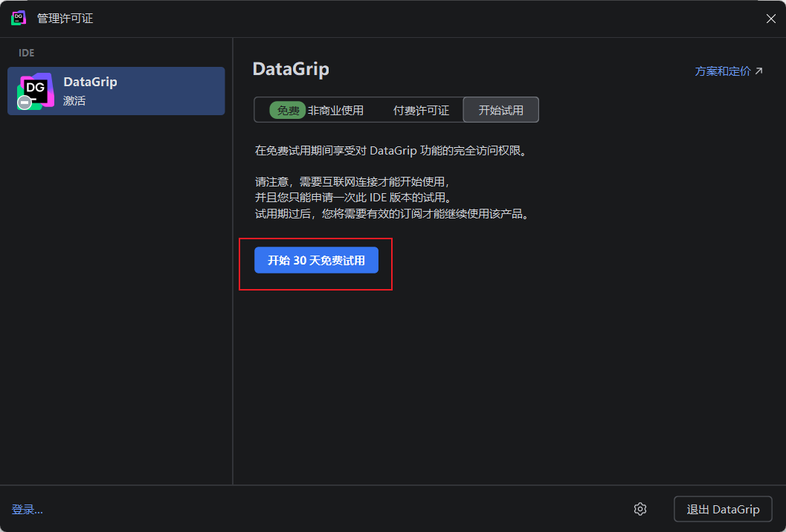Select the DataGrip 激活 sidebar entry
Image resolution: width=786 pixels, height=532 pixels.
[x=116, y=91]
